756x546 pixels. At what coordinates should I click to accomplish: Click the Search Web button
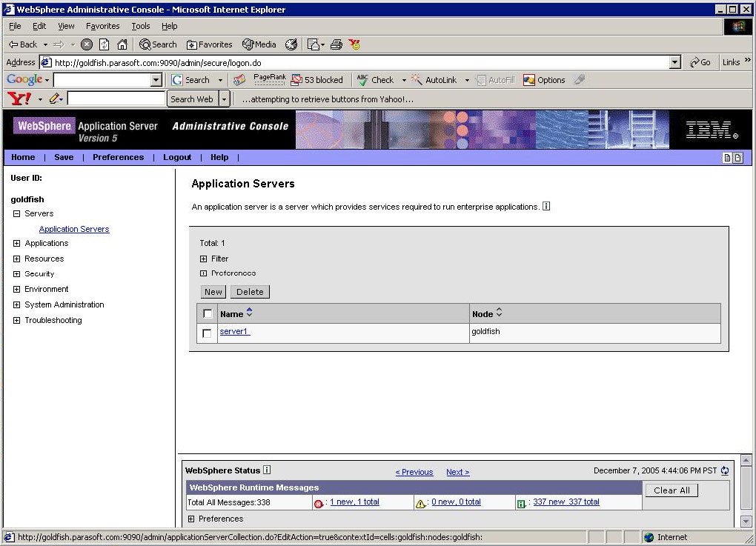[192, 99]
